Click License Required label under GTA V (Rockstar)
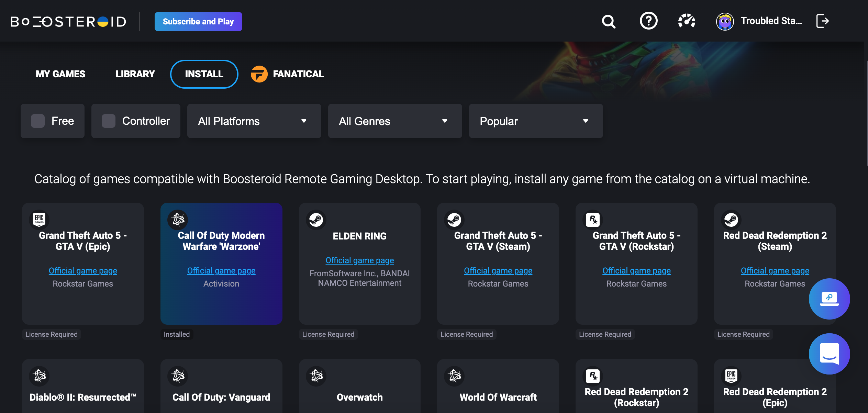The image size is (868, 413). tap(605, 334)
